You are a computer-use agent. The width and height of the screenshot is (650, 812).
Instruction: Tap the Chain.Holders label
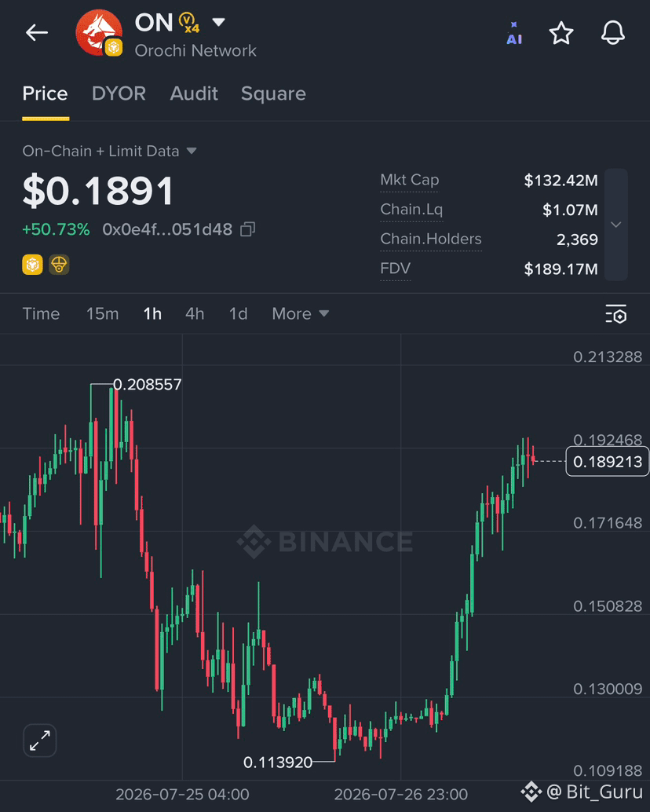[430, 239]
